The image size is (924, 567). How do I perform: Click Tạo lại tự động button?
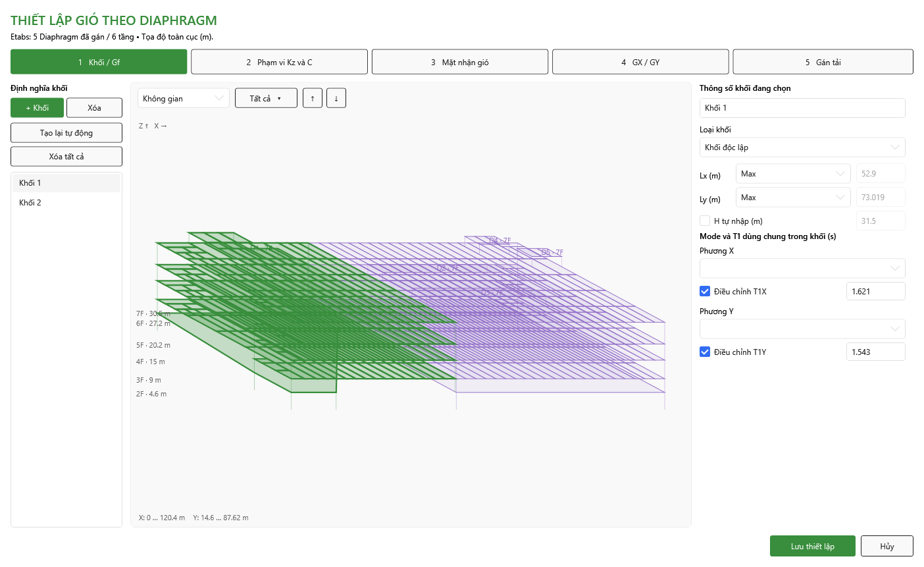[66, 132]
